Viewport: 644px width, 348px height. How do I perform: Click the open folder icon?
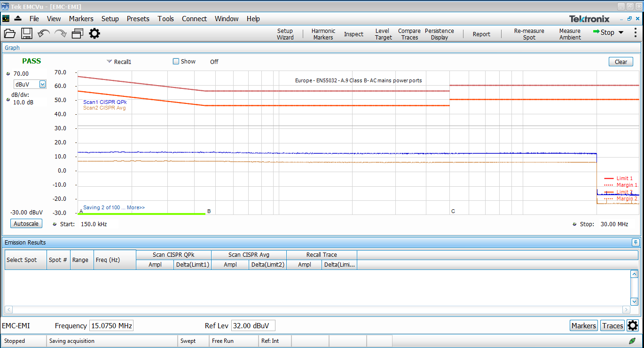point(10,33)
